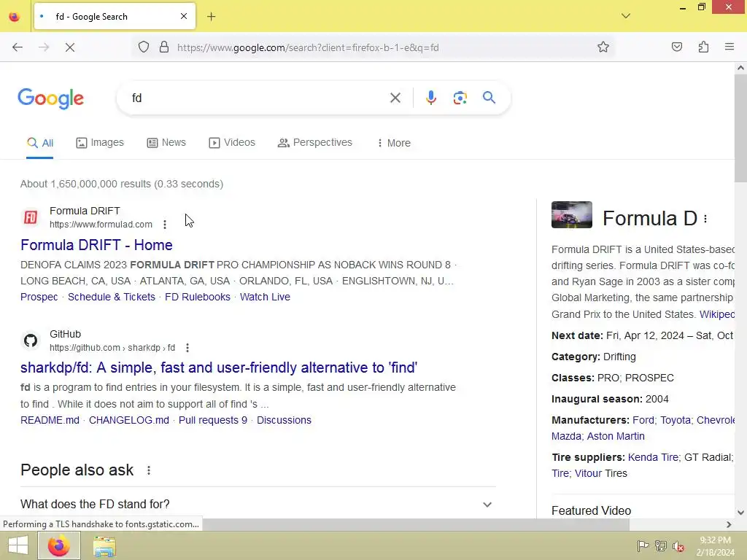Switch to the Videos tab

[232, 142]
